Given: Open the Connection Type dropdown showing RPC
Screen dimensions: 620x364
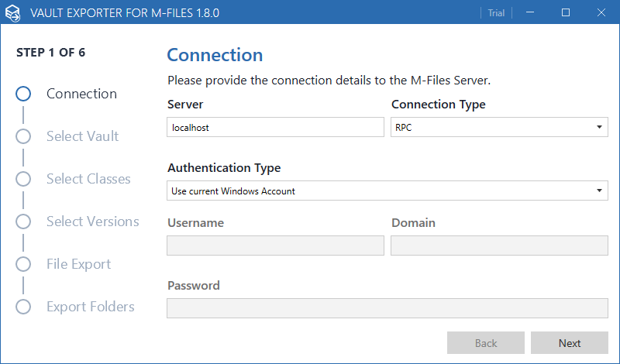Looking at the screenshot, I should tap(499, 127).
